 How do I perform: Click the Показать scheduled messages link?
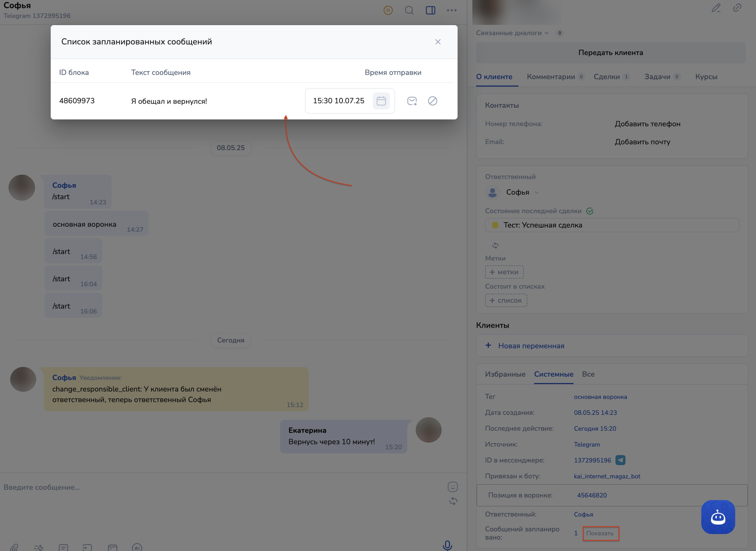(600, 533)
